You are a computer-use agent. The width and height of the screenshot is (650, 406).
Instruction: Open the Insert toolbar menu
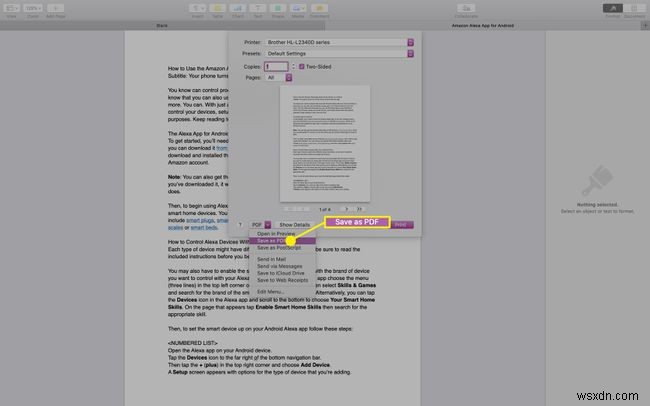click(x=198, y=8)
